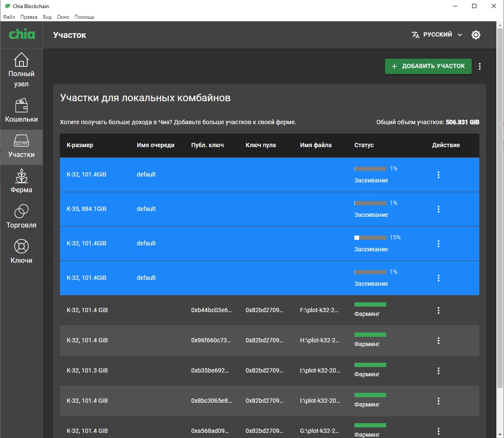Click the Chia logo in sidebar
This screenshot has width=504, height=438.
[22, 34]
